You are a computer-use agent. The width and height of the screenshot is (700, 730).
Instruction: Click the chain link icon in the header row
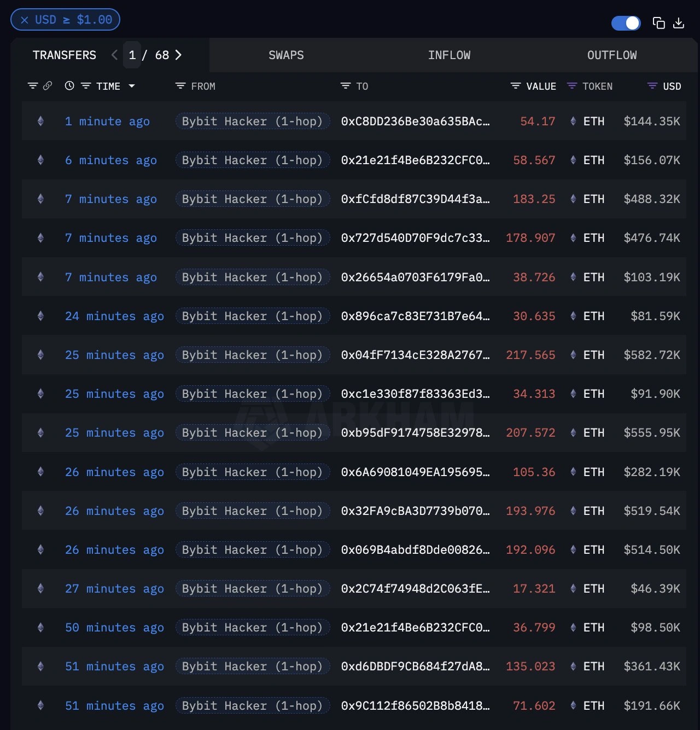49,86
